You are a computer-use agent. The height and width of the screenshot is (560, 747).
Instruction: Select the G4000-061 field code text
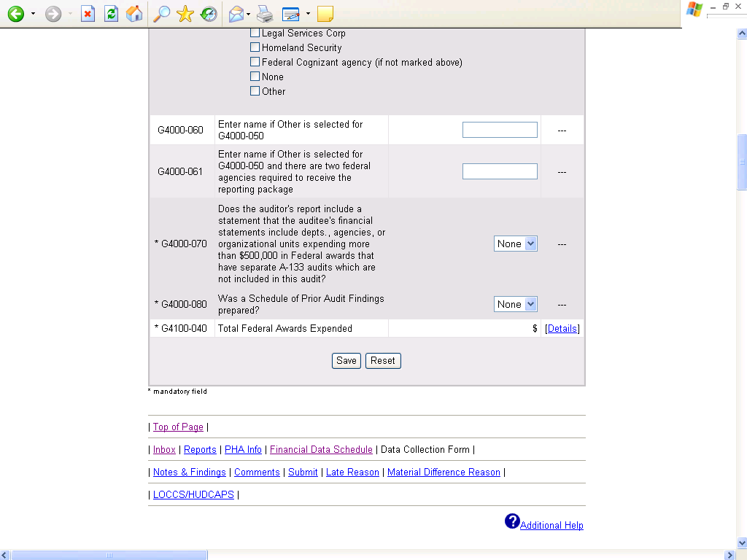[x=180, y=171]
